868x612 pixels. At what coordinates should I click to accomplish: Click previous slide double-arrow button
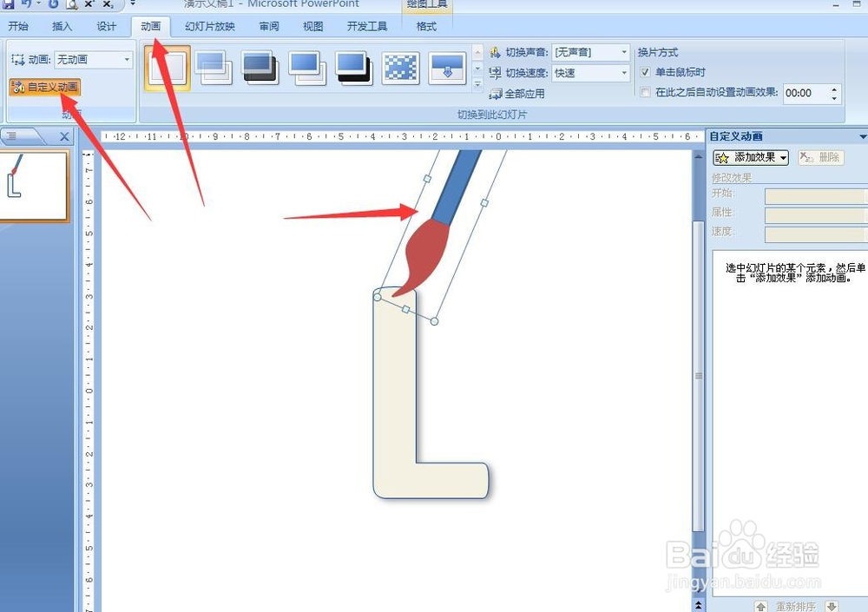pyautogui.click(x=698, y=605)
